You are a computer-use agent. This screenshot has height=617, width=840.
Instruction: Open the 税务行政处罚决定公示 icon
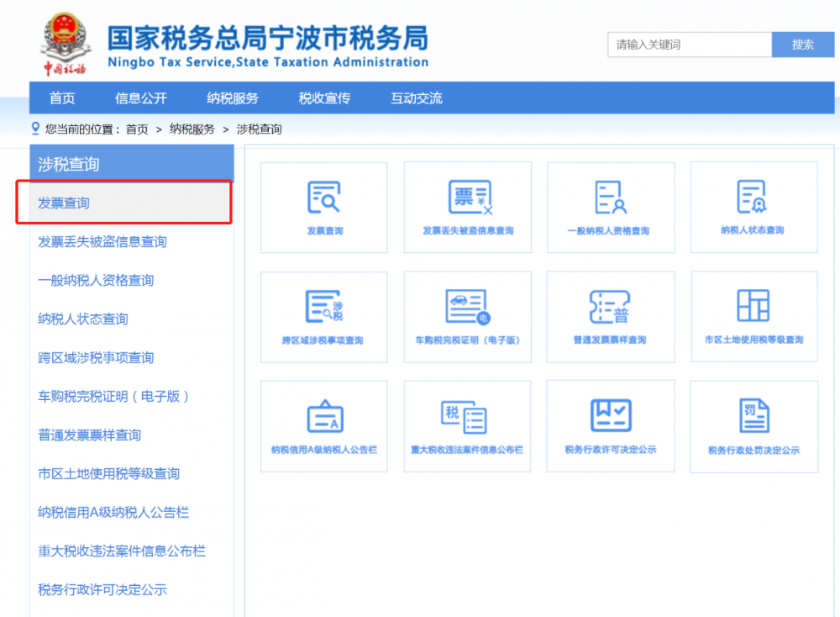(753, 425)
